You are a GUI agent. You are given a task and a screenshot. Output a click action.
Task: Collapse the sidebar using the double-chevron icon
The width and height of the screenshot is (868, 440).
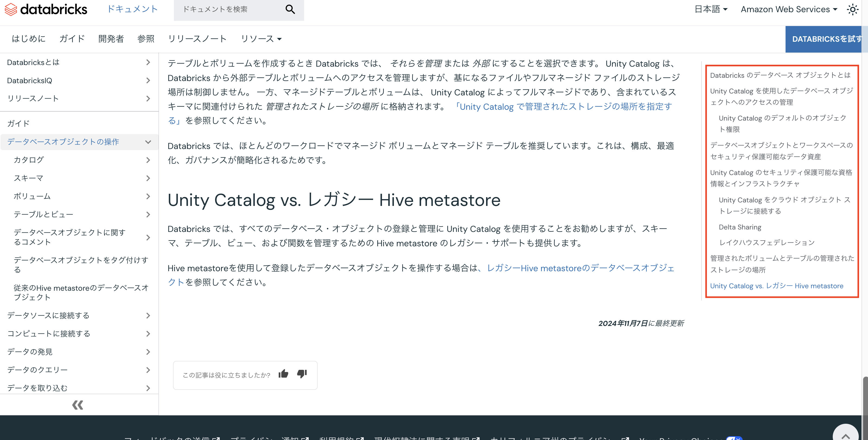pos(78,405)
